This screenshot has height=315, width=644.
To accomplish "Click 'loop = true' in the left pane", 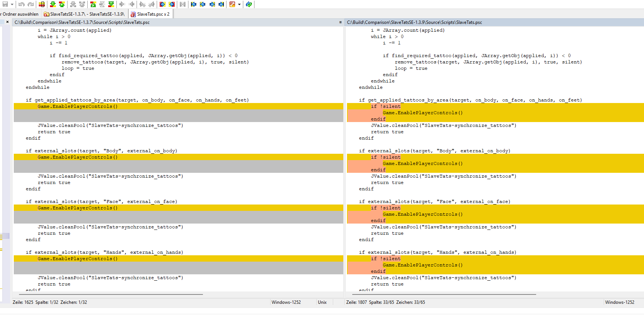I will pos(78,68).
